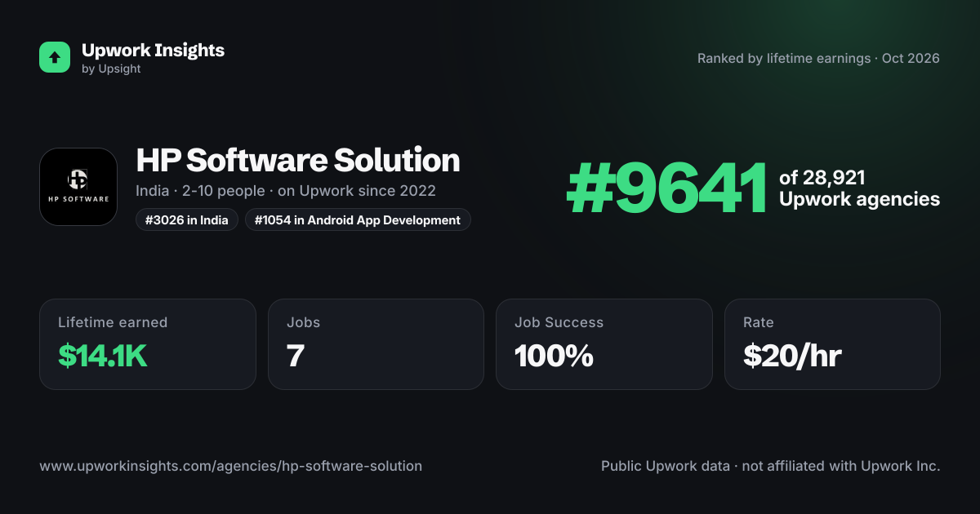Click the 'of 28,921 Upwork agencies' text
The height and width of the screenshot is (514, 980).
pyautogui.click(x=859, y=188)
